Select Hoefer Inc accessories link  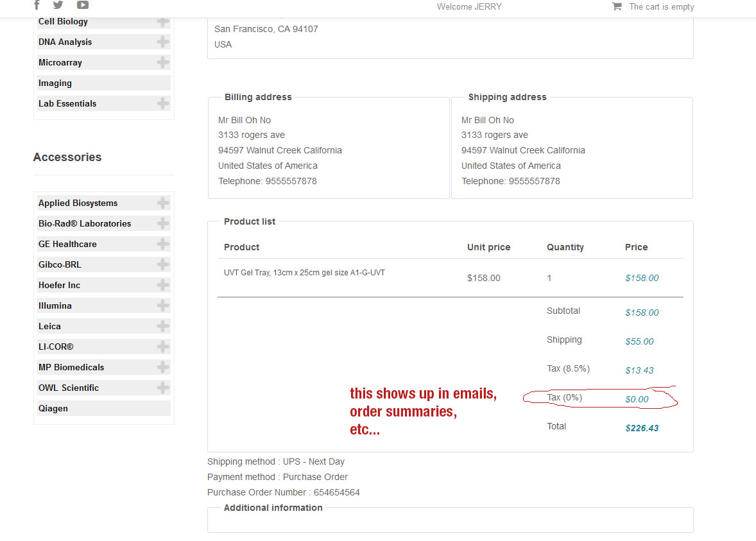click(59, 286)
